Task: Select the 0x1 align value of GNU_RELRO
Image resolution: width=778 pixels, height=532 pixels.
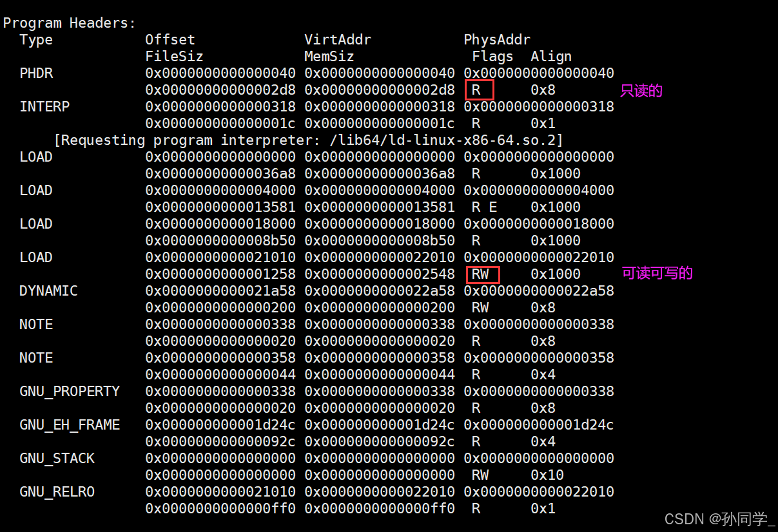Action: tap(543, 509)
